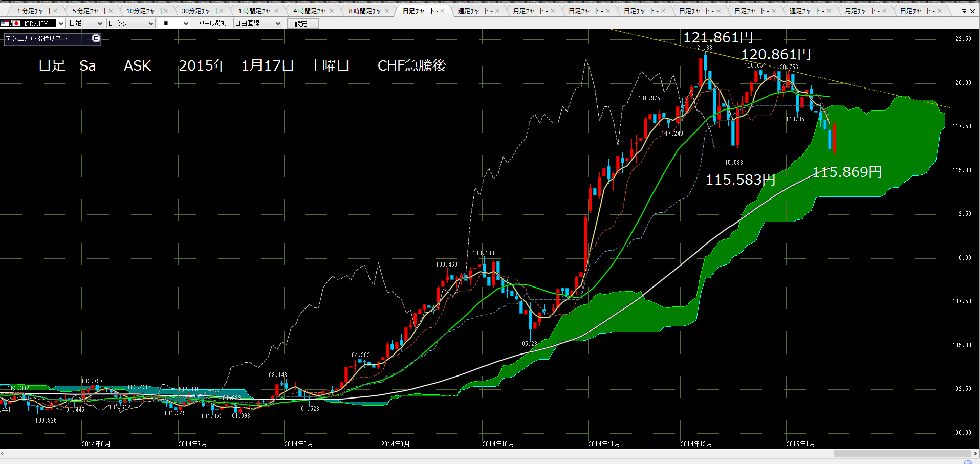This screenshot has height=464, width=980.
Task: Open the 日足 timeframe dropdown
Action: click(100, 23)
